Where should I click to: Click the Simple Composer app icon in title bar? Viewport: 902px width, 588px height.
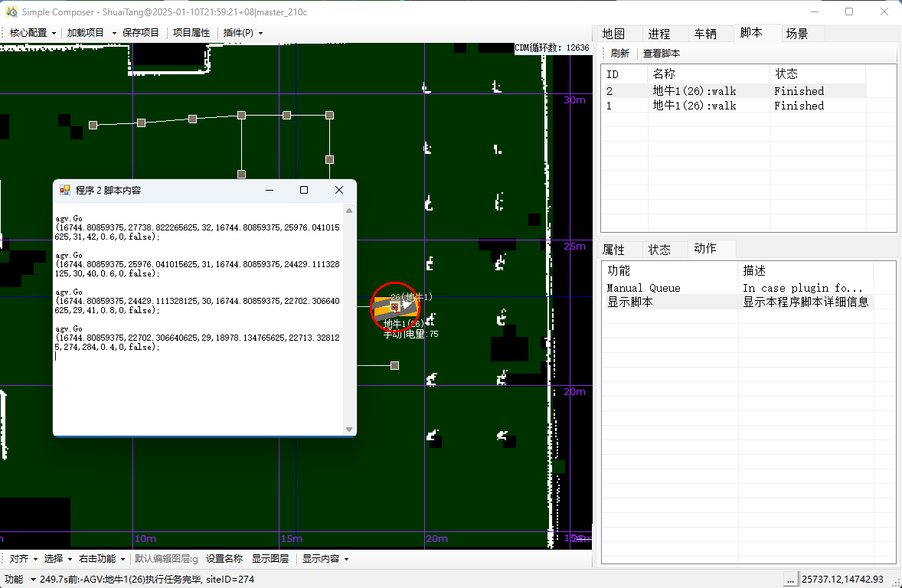click(11, 11)
